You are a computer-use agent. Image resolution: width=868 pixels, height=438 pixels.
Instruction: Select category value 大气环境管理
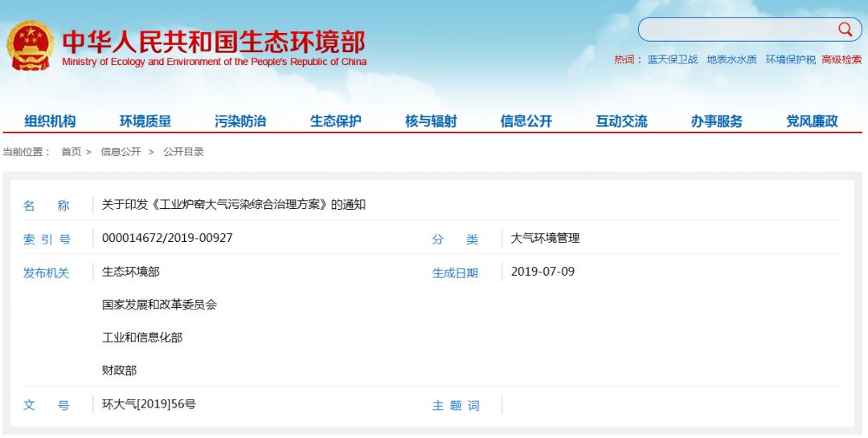(x=545, y=239)
